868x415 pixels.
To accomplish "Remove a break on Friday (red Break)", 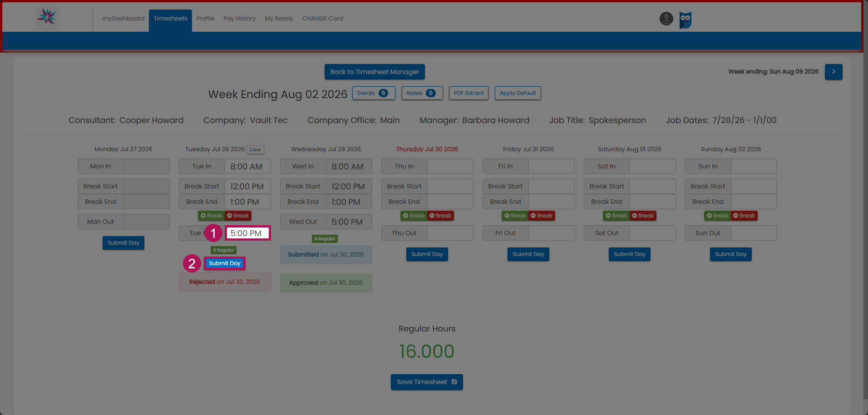I will [542, 216].
